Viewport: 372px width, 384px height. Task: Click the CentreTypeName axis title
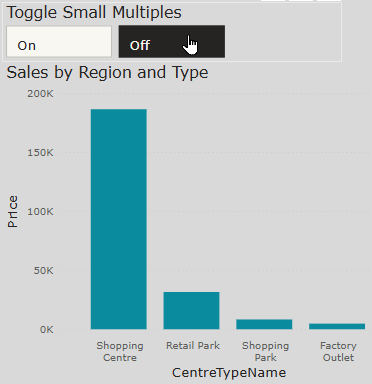pyautogui.click(x=229, y=373)
